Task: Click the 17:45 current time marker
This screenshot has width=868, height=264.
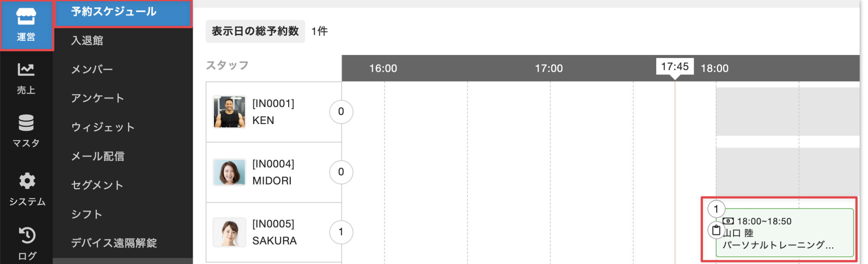Action: [675, 67]
